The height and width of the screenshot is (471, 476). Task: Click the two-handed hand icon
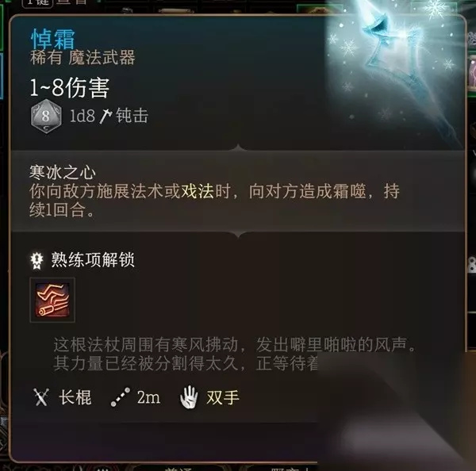189,397
